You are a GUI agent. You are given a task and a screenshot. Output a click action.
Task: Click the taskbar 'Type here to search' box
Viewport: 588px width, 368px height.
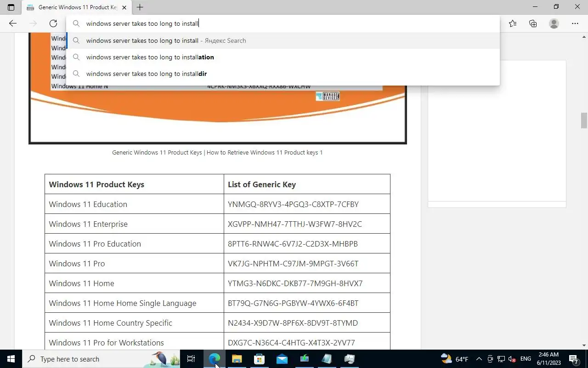[x=101, y=359]
